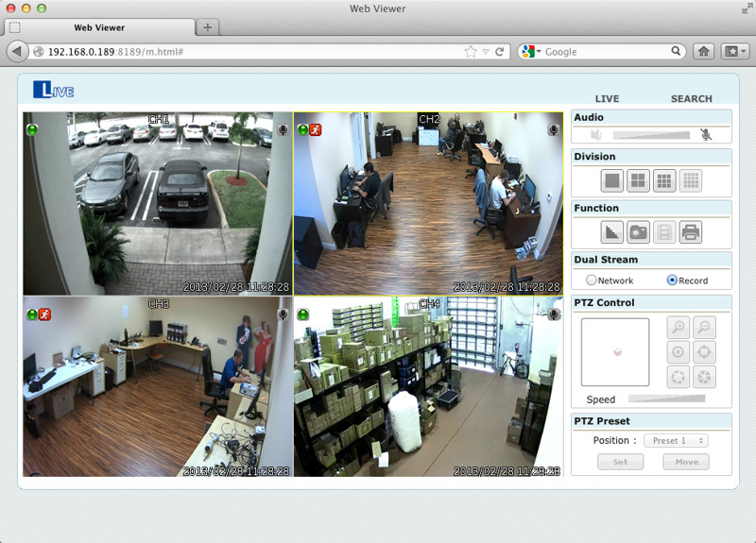Zoom in with the PTZ magnifier plus
This screenshot has height=543, width=756.
pyautogui.click(x=679, y=327)
